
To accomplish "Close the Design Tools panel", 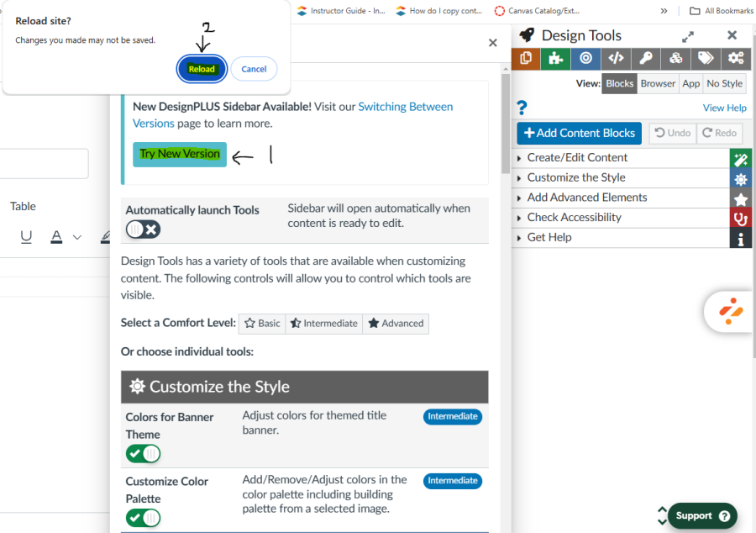I will coord(732,35).
